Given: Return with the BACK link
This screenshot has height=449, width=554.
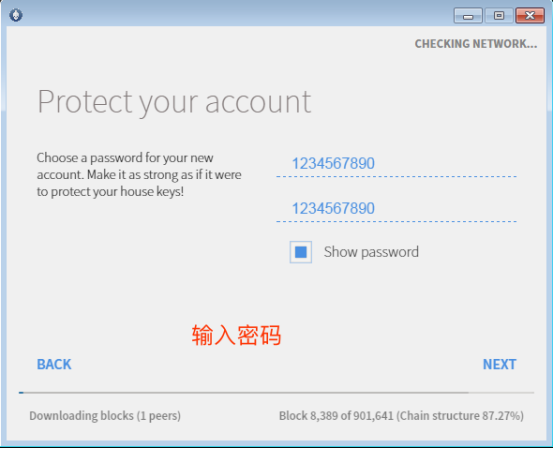Looking at the screenshot, I should [x=54, y=364].
